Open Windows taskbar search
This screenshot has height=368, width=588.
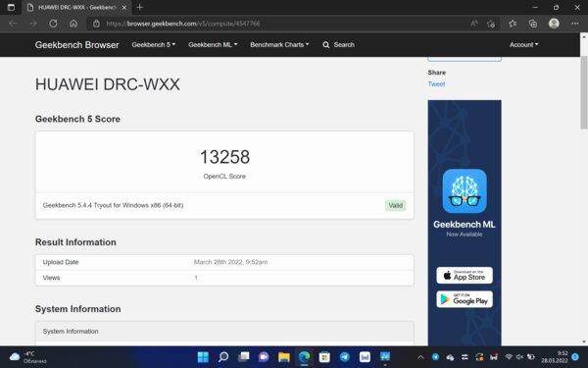tap(223, 357)
